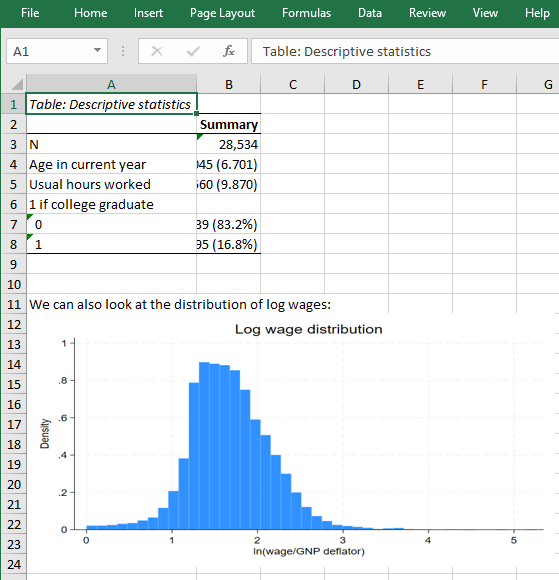Select column D header
Viewport: 559px width, 580px height.
coord(356,84)
